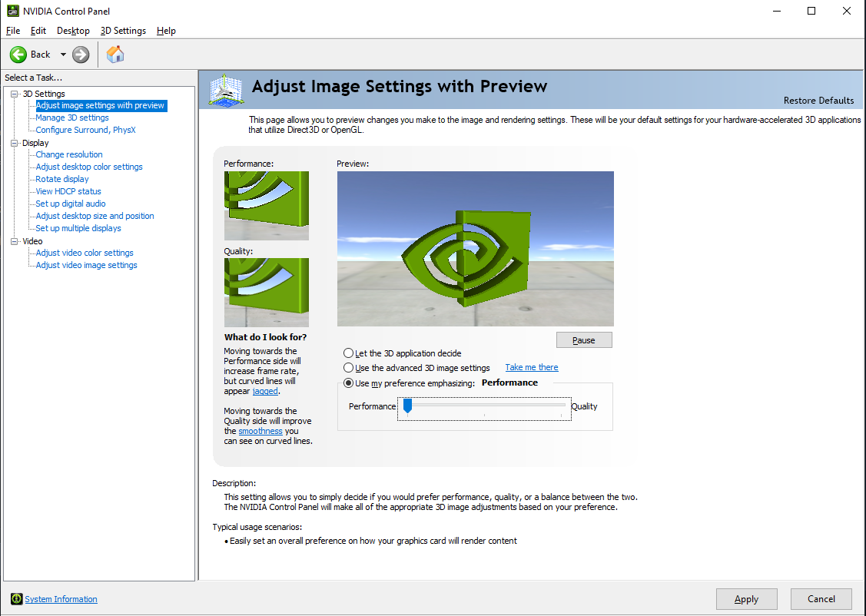The width and height of the screenshot is (866, 616).
Task: Click Restore Defaults
Action: (x=818, y=101)
